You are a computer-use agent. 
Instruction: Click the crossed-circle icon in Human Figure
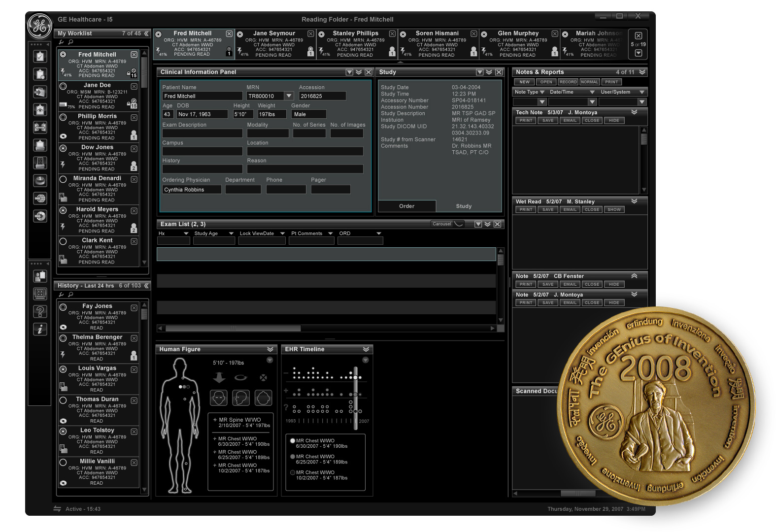[264, 378]
